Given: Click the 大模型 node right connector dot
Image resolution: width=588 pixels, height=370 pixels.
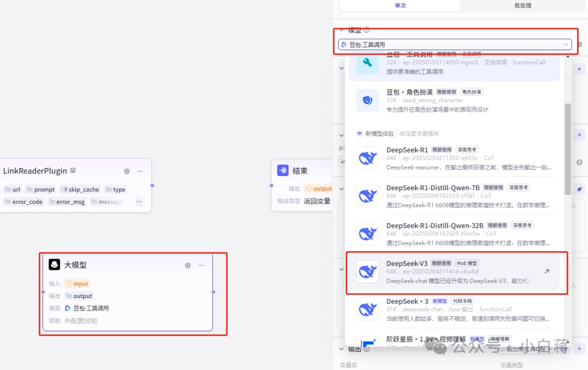Looking at the screenshot, I should coord(213,292).
